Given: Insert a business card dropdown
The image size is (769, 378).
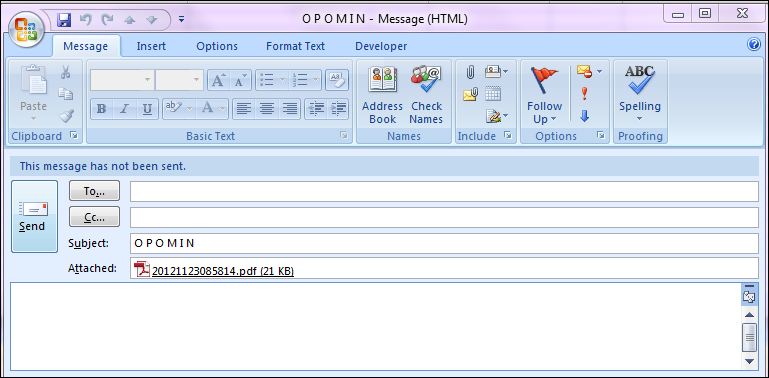Looking at the screenshot, I should (496, 73).
